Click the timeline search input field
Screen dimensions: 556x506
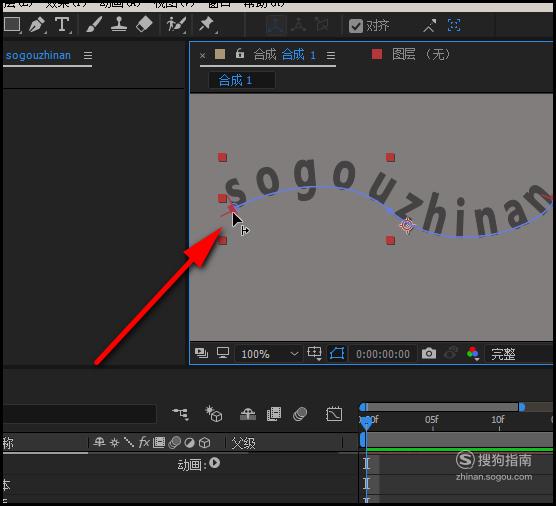79,413
